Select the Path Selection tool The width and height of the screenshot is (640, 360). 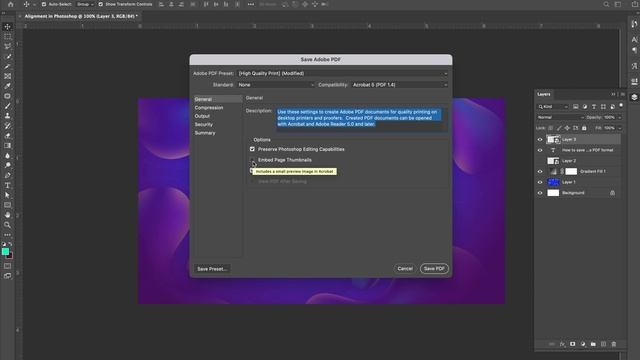(x=7, y=195)
